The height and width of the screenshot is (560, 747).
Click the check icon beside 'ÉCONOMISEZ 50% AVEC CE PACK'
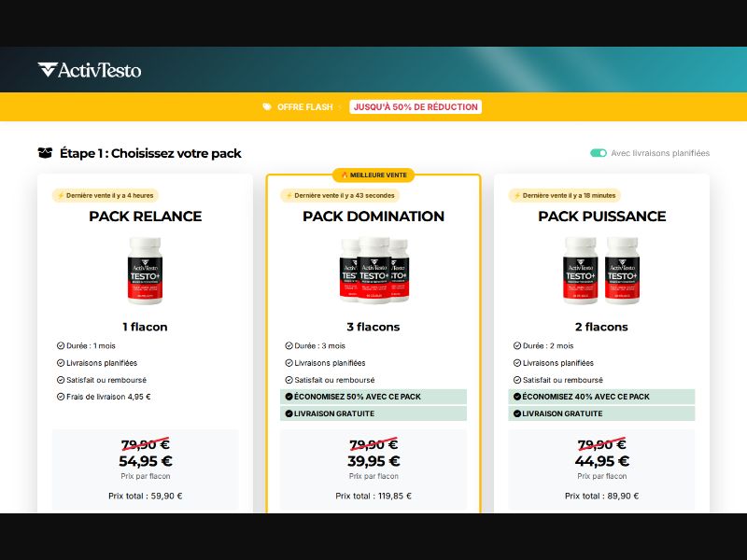coord(289,397)
